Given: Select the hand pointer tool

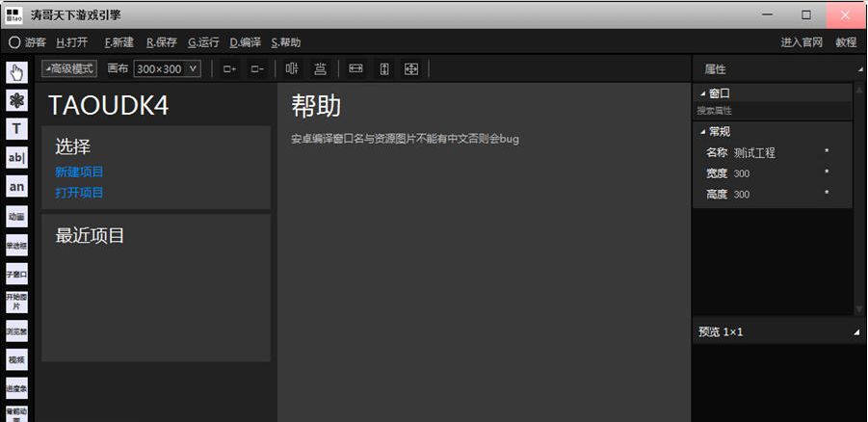Looking at the screenshot, I should point(16,72).
